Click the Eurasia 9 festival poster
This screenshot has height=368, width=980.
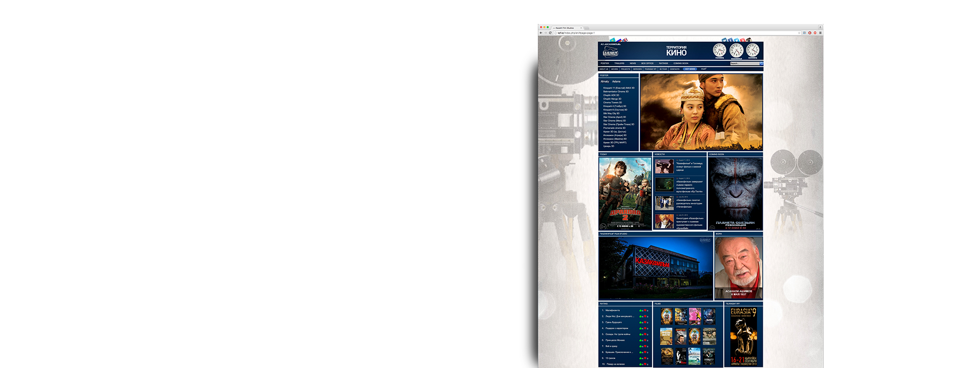tap(743, 337)
